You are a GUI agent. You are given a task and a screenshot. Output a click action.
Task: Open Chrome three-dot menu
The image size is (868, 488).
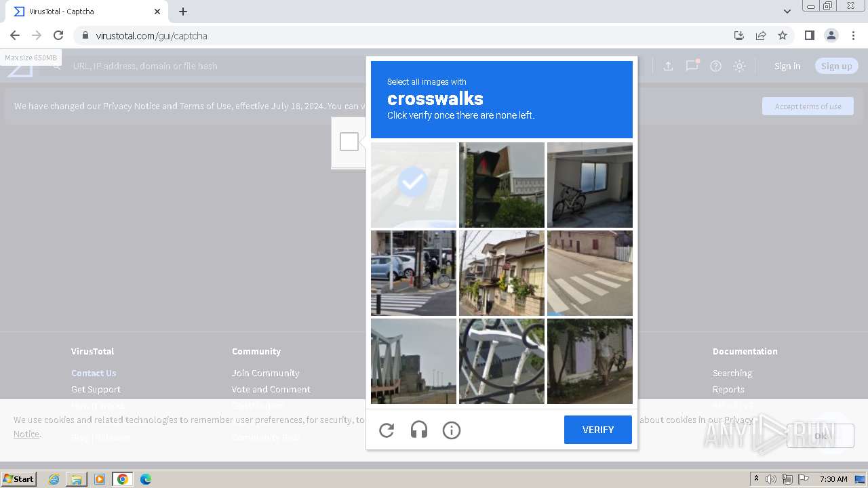853,35
